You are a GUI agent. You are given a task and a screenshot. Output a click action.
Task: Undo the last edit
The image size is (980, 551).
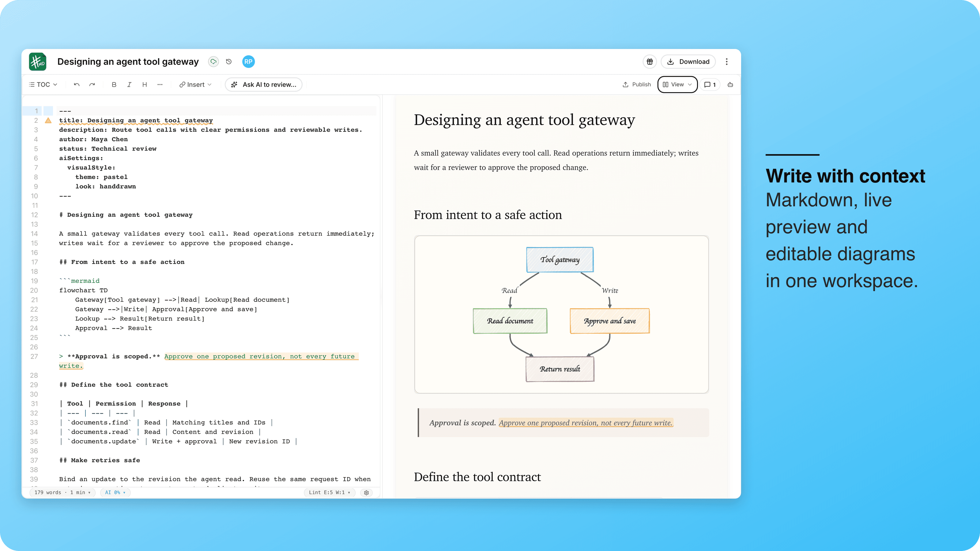[x=77, y=84]
